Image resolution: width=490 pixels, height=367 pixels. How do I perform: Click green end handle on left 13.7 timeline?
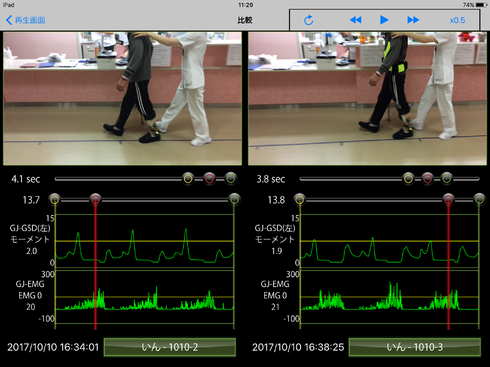(x=234, y=200)
